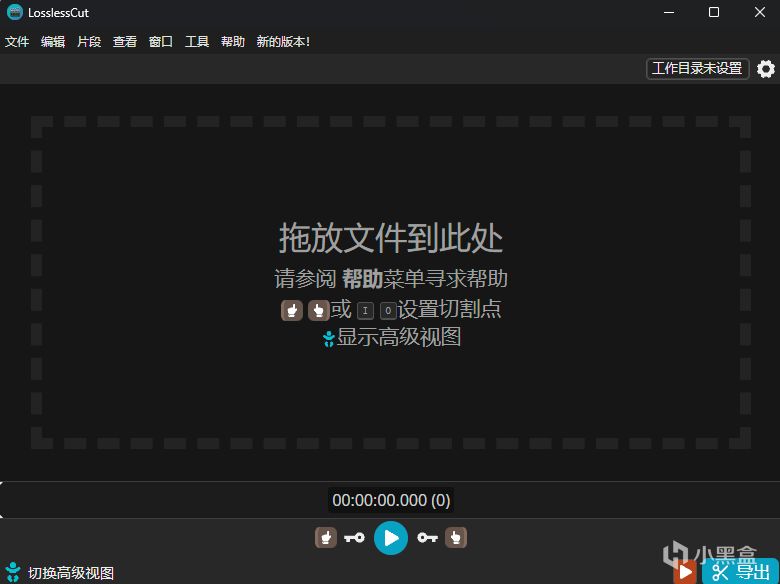Open the 文件 menu
The image size is (780, 584).
[17, 42]
